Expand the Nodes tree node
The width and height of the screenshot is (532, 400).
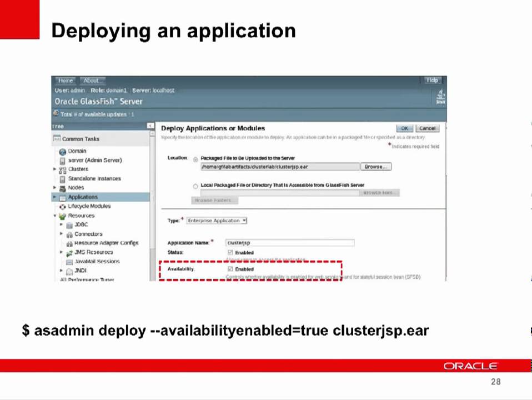pos(54,187)
